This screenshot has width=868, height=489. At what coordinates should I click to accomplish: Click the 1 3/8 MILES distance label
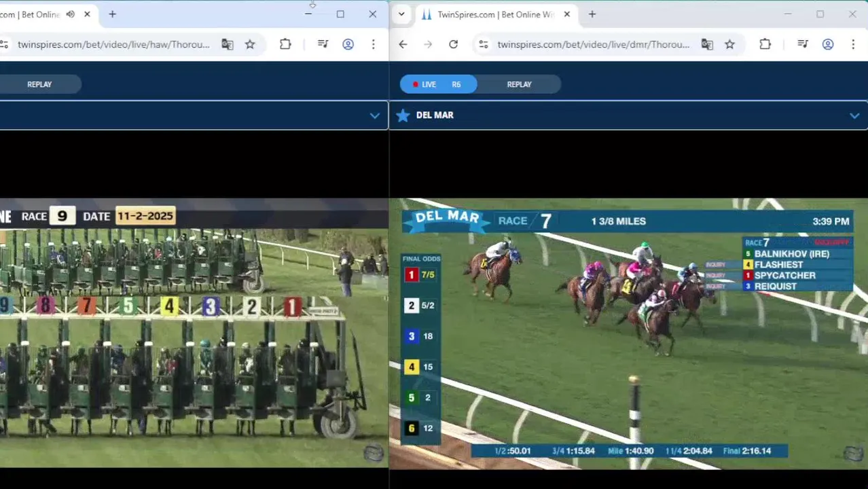point(618,221)
